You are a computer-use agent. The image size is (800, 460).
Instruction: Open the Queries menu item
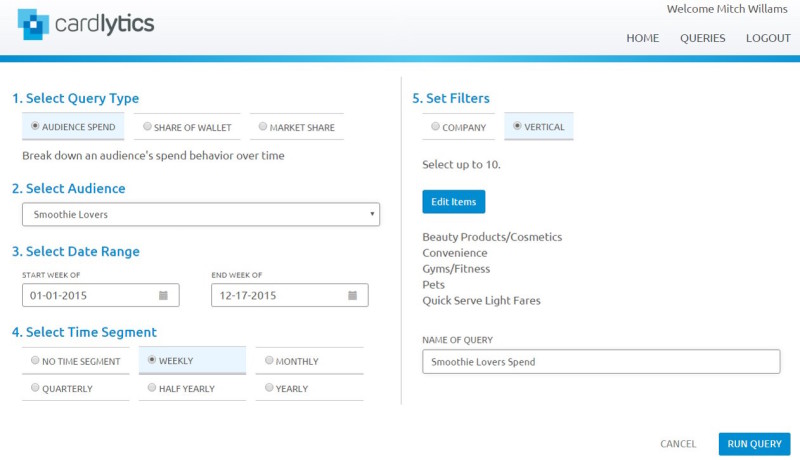[703, 38]
